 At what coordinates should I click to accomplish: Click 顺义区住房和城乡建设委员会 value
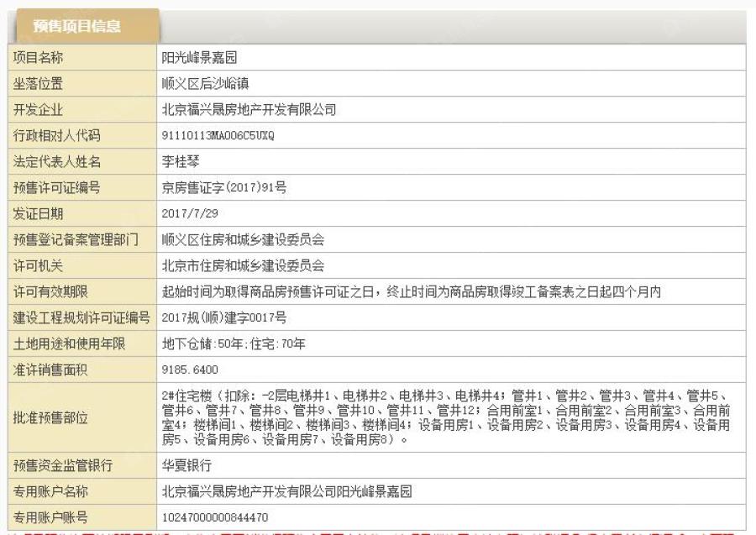[x=243, y=240]
